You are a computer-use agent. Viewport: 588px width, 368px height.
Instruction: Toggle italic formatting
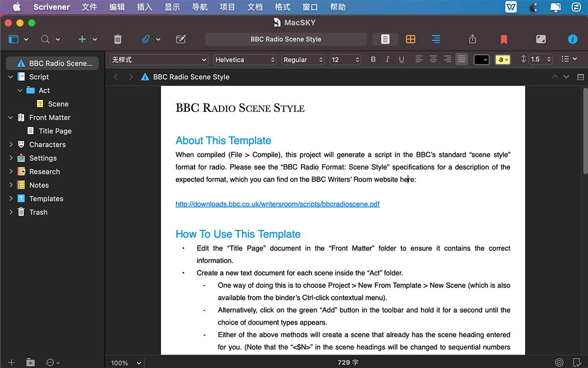[x=388, y=59]
